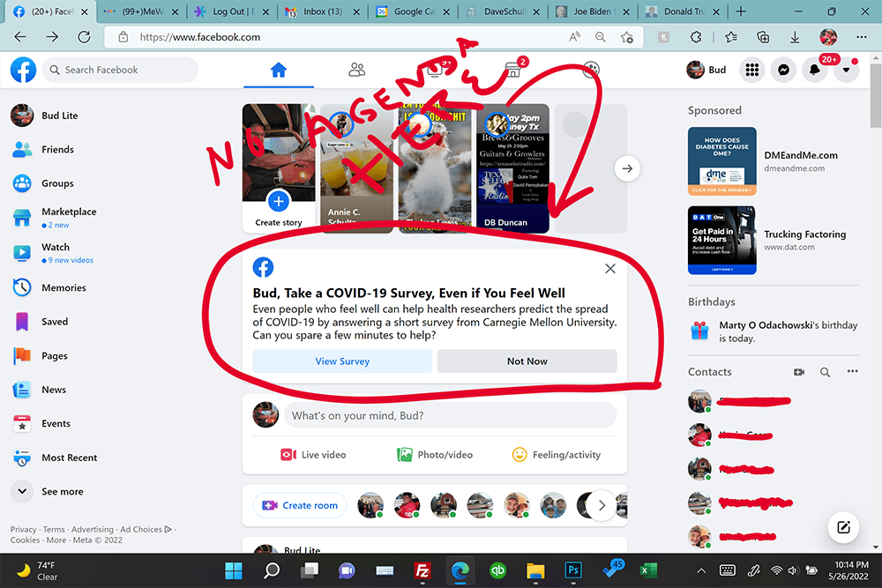Focus the Search Facebook field
The height and width of the screenshot is (588, 882).
(120, 70)
